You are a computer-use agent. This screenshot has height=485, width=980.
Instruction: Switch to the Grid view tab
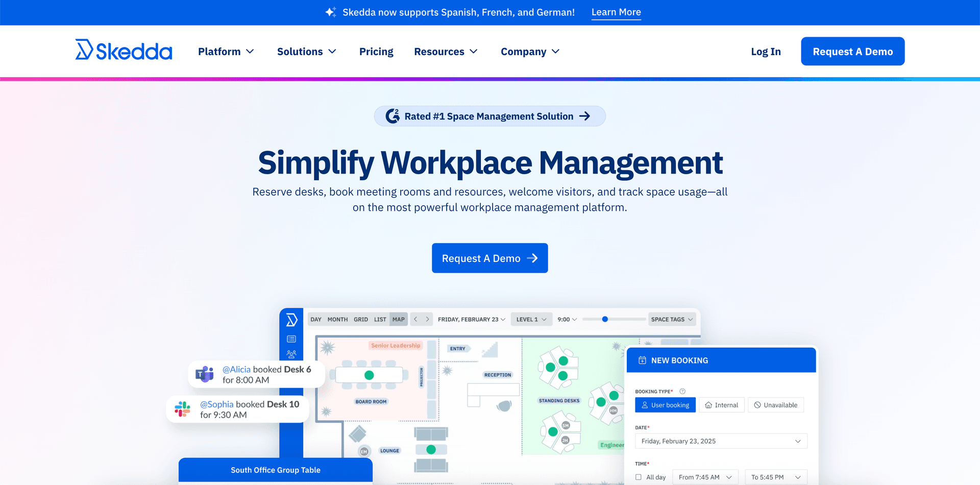coord(360,320)
